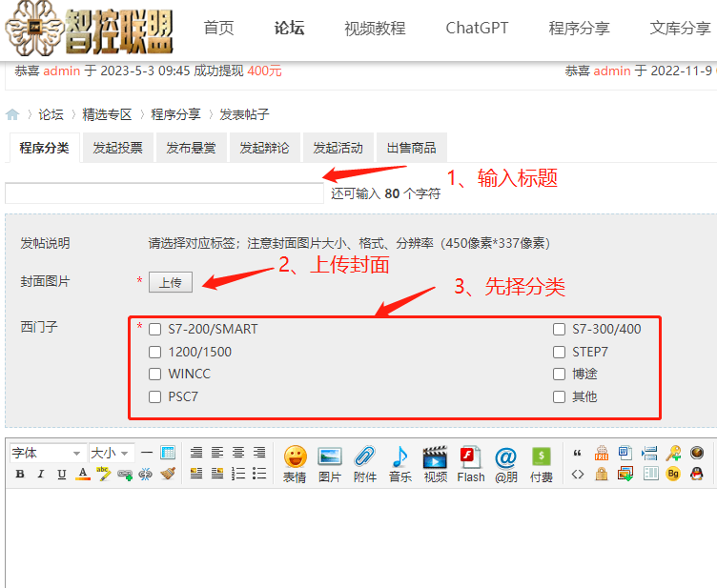Open 视频教程 in top navigation

coord(375,28)
